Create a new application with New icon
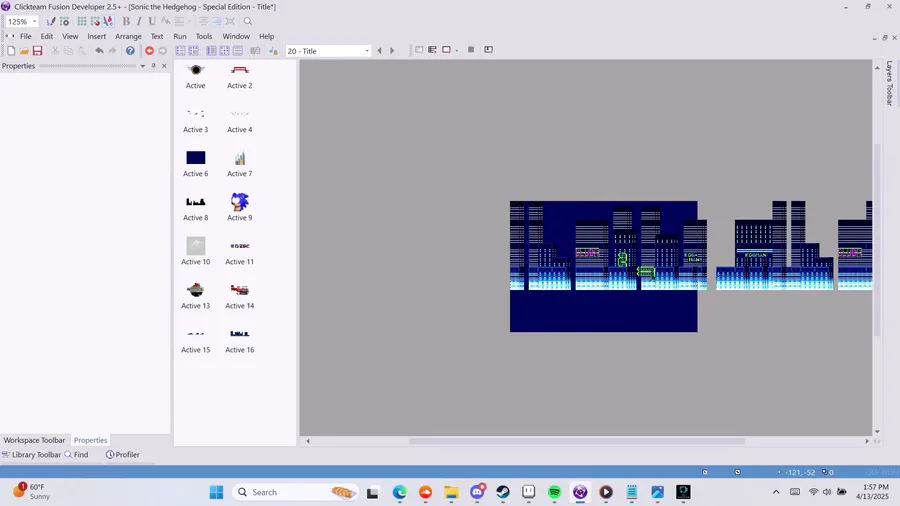 pos(11,50)
